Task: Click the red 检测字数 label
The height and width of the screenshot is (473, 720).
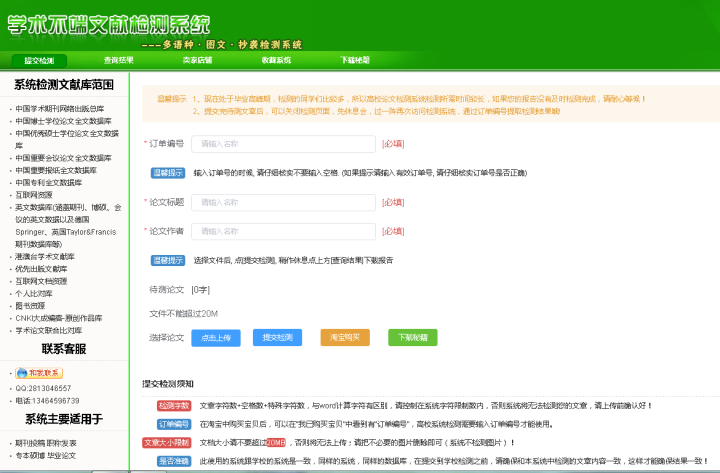Action: [174, 406]
